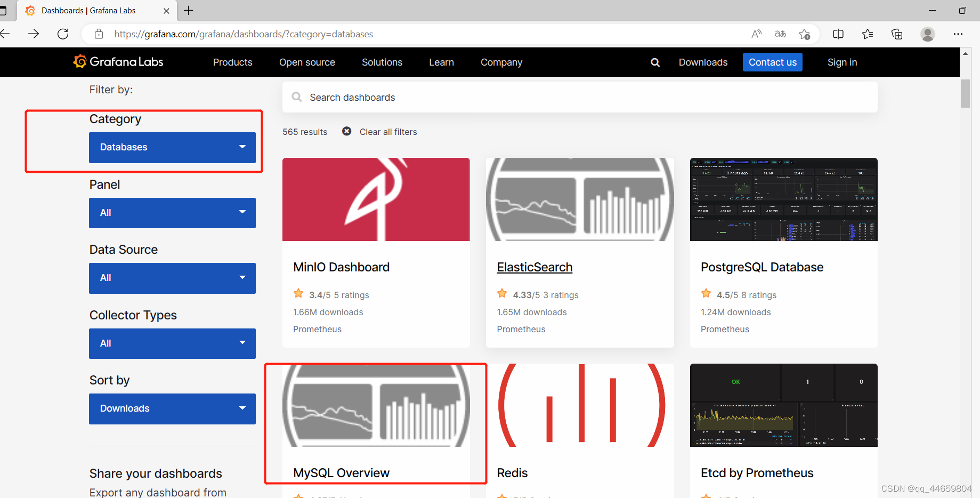Click the browser forward arrow

pos(34,34)
